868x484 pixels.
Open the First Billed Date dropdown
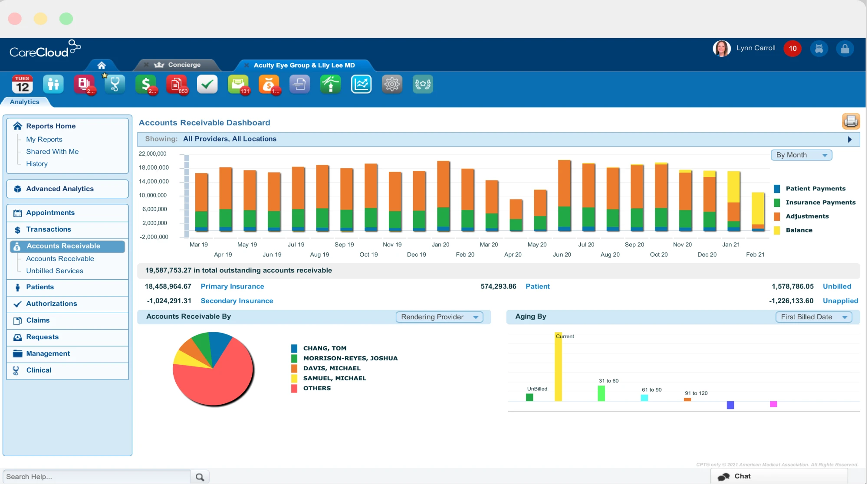click(x=813, y=317)
